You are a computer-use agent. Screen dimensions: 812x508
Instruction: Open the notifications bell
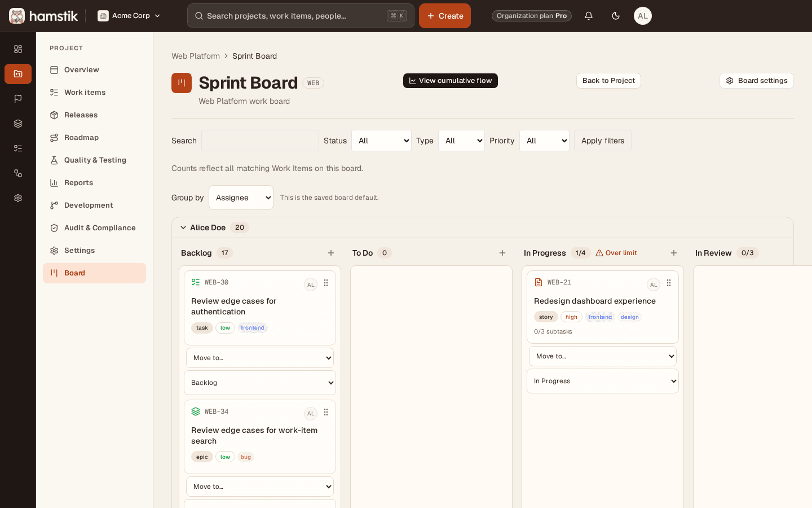589,16
